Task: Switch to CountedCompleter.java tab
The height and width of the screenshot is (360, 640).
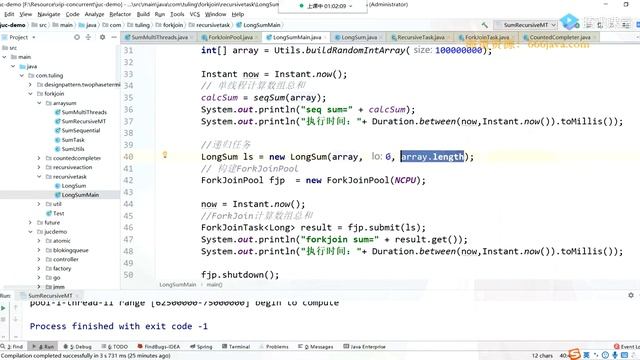Action: coord(560,37)
